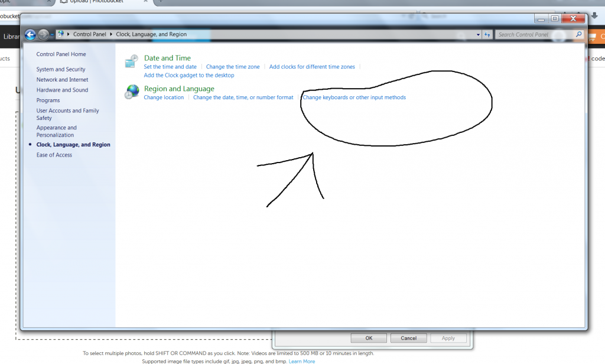This screenshot has width=605, height=364.
Task: Select Clock, Language, and Region in sidebar
Action: click(73, 145)
